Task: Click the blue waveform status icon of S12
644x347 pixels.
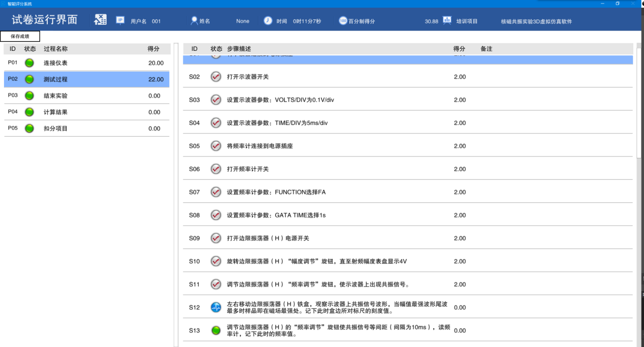Action: tap(216, 307)
